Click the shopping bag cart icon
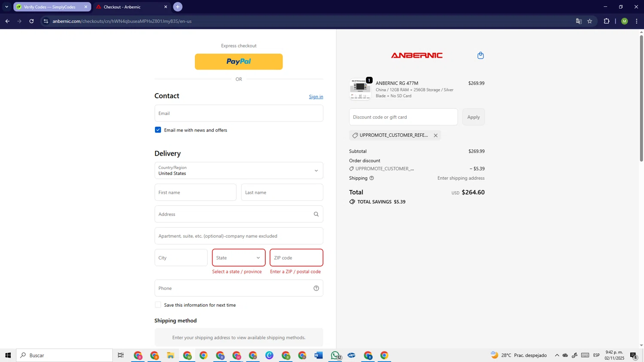Screen dimensions: 644x362 coord(481,55)
